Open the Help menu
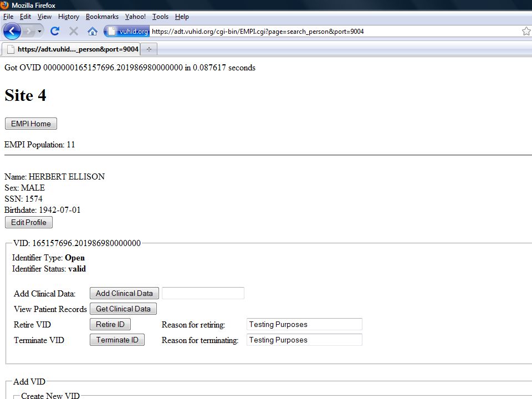Screen dimensions: 532x399 182,17
